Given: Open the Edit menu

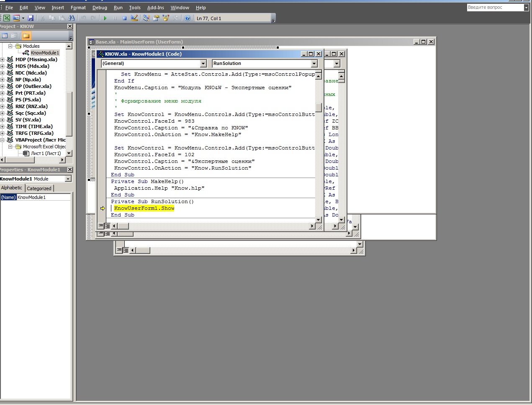Looking at the screenshot, I should point(24,8).
